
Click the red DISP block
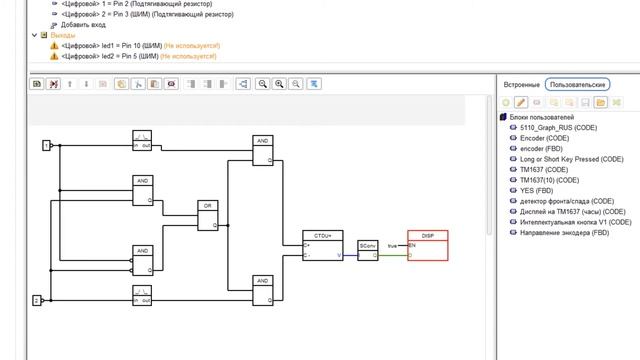pyautogui.click(x=428, y=246)
